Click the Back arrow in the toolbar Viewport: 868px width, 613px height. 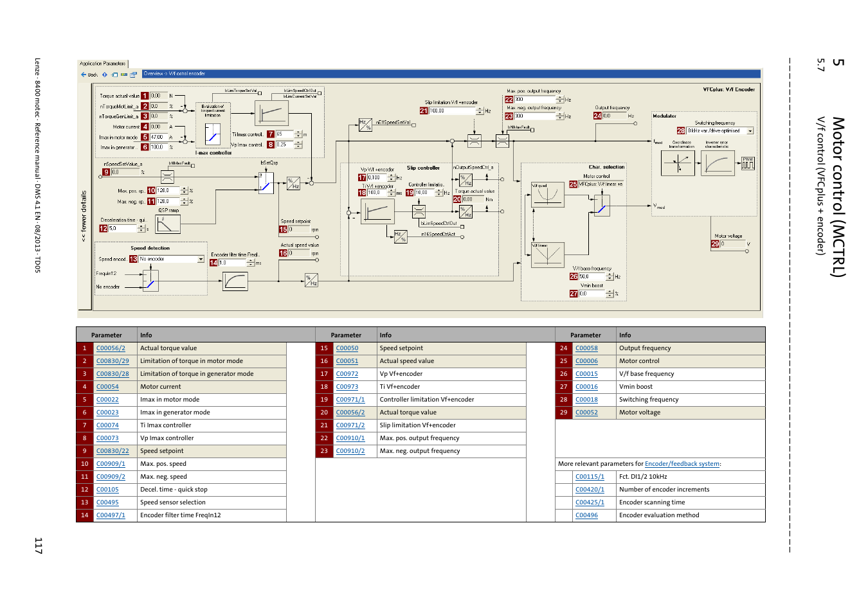click(83, 75)
